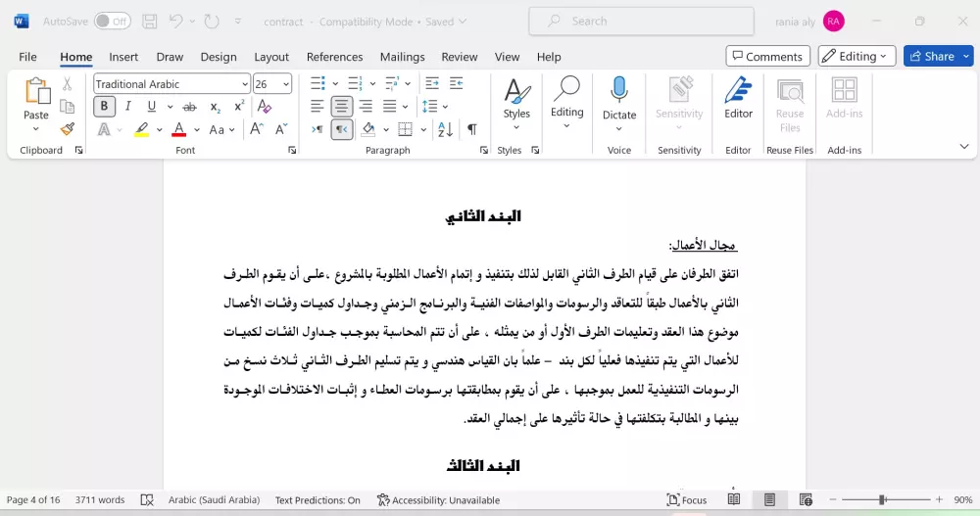Viewport: 980px width, 516px height.
Task: Switch to the Insert tab
Action: pos(123,57)
